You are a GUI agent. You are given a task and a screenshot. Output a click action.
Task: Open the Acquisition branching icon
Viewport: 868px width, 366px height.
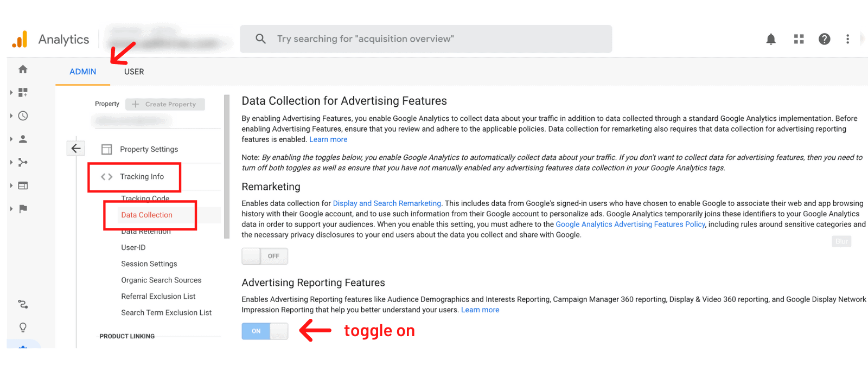[23, 162]
